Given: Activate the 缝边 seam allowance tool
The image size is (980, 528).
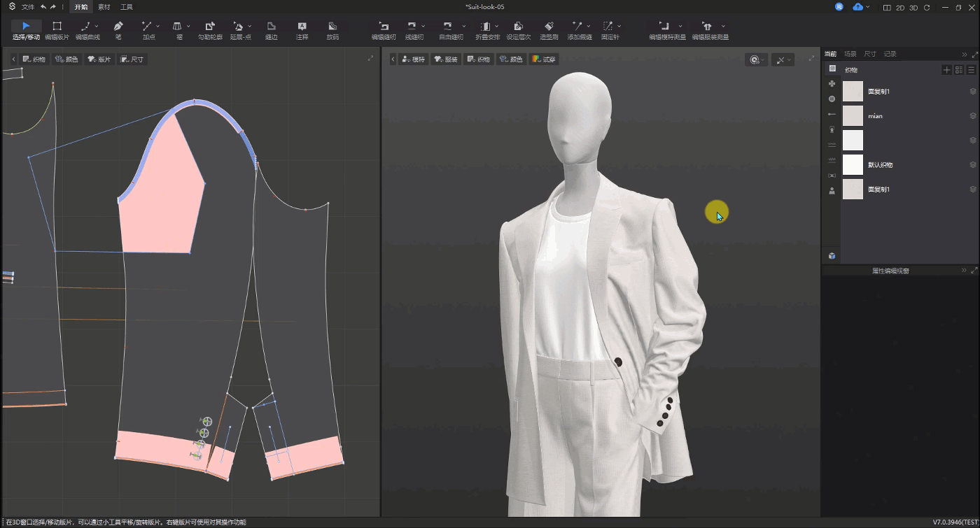Looking at the screenshot, I should pos(271,27).
